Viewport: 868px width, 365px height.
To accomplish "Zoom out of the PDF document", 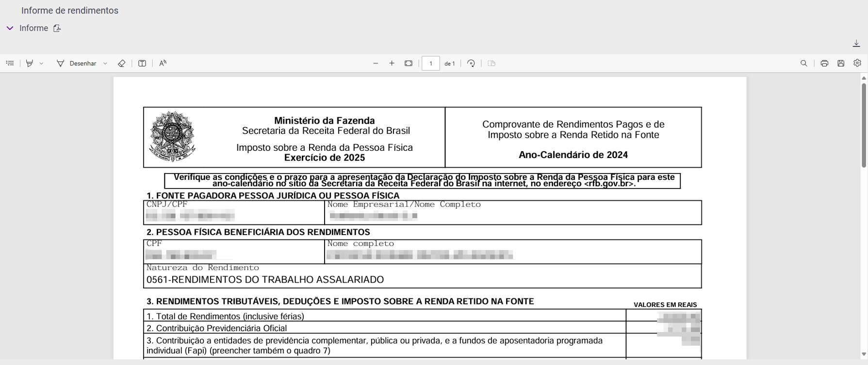I will pyautogui.click(x=376, y=63).
